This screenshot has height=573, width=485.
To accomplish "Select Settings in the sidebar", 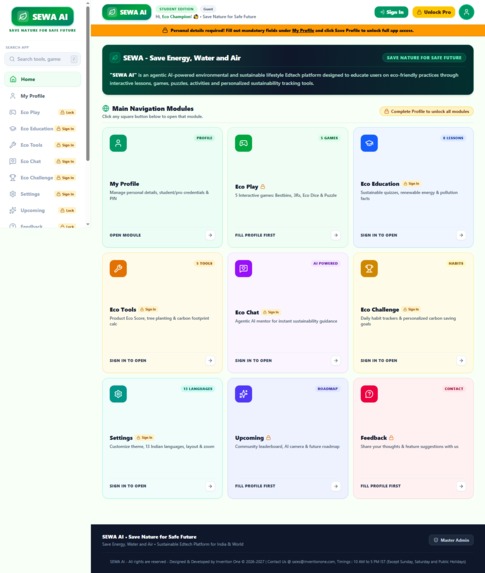I will [42, 194].
